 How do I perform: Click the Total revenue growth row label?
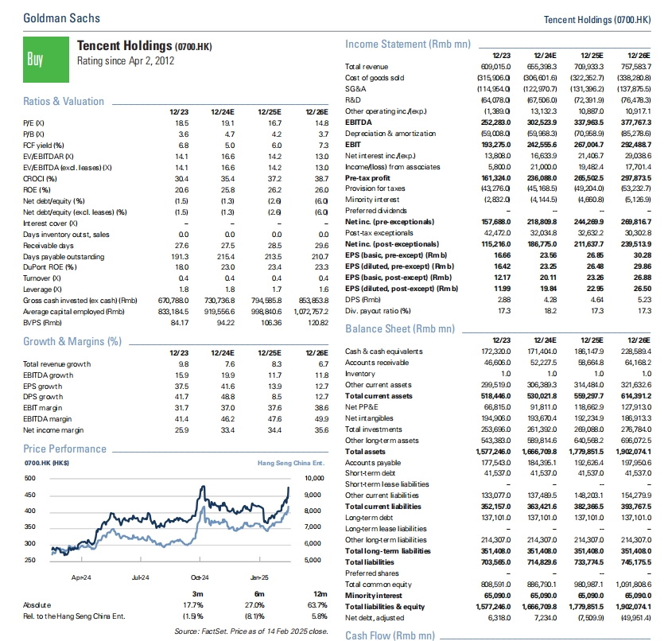click(57, 363)
